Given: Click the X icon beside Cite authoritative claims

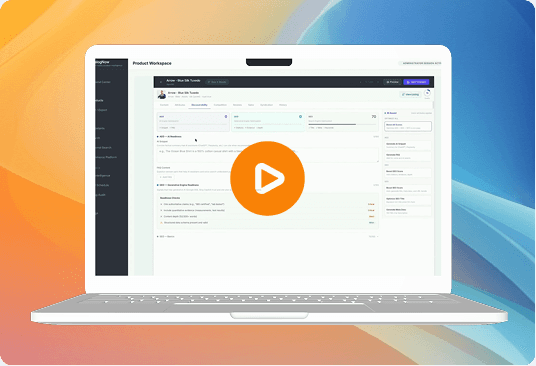Looking at the screenshot, I should click(161, 204).
